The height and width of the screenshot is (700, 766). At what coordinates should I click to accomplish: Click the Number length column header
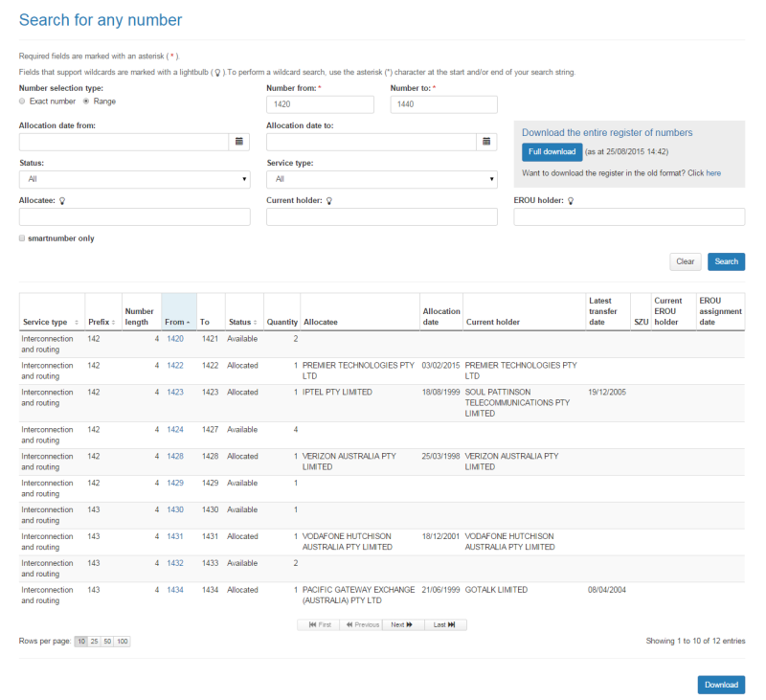pyautogui.click(x=141, y=312)
